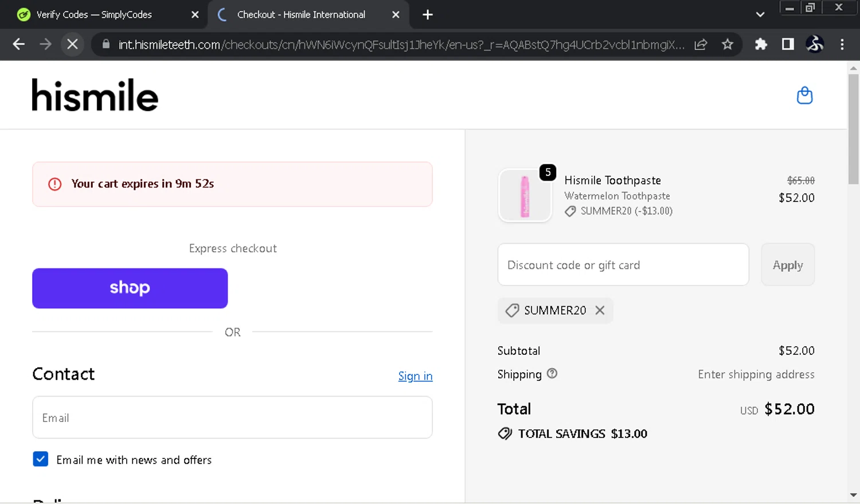Restore down the browser window
This screenshot has height=504, width=860.
[x=810, y=7]
